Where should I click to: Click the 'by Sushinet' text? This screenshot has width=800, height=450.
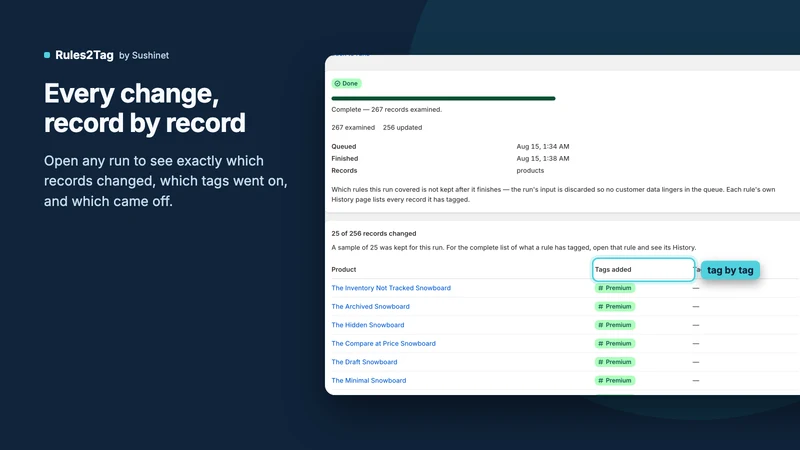[x=144, y=56]
